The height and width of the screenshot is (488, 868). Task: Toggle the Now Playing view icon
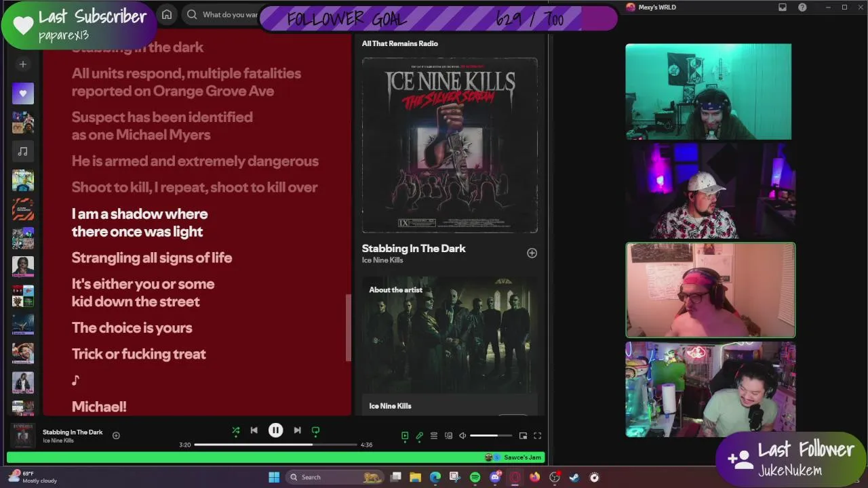pyautogui.click(x=405, y=436)
